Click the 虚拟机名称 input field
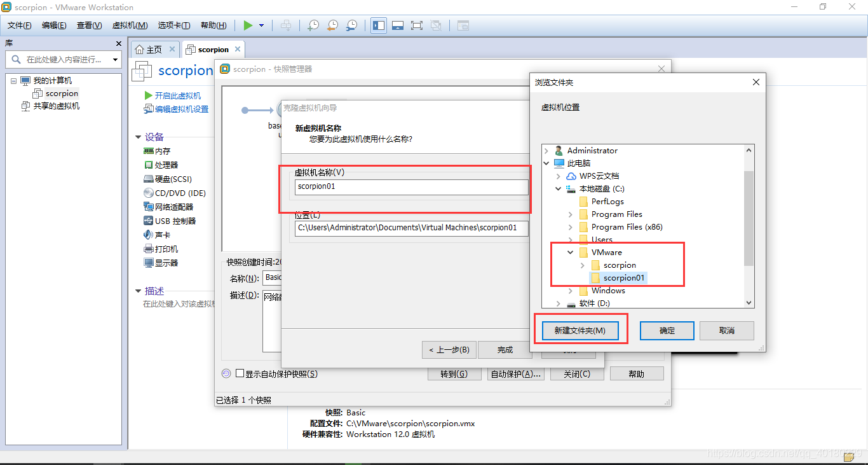 [x=412, y=187]
